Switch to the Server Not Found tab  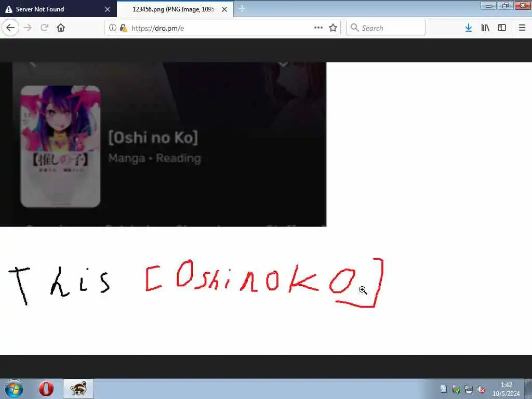58,9
